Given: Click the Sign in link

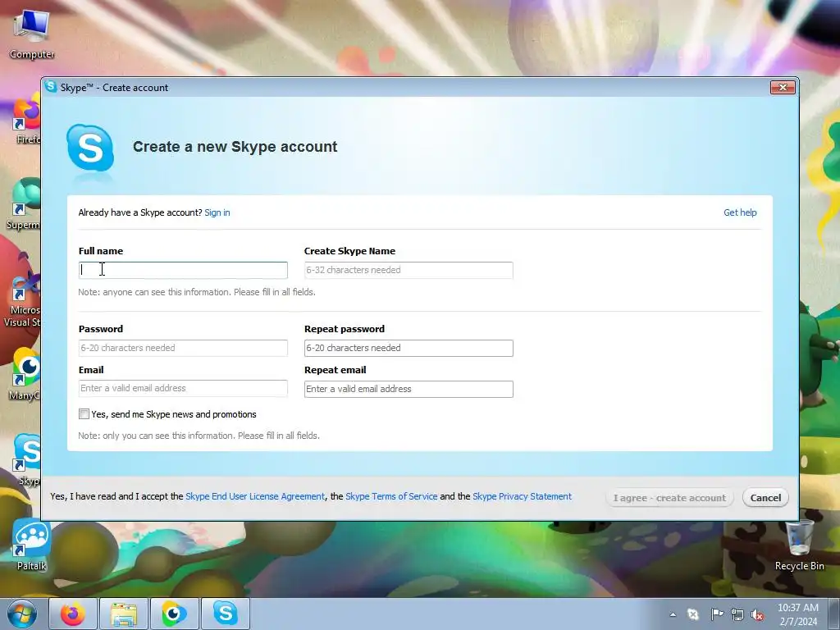Looking at the screenshot, I should [x=217, y=212].
